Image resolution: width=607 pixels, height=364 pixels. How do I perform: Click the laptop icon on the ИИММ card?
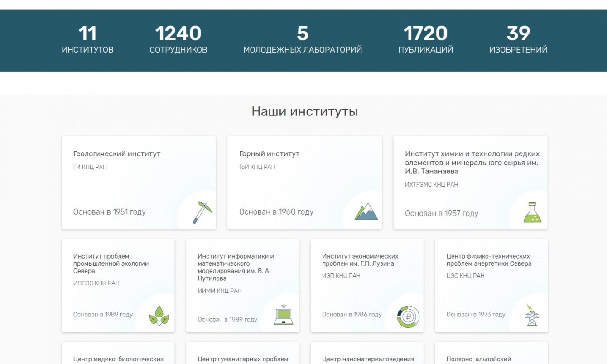284,315
